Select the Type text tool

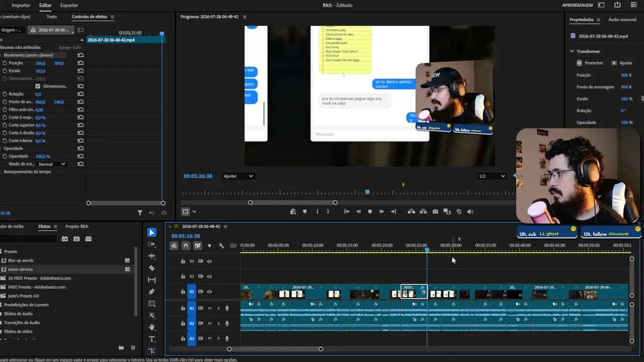pos(152,339)
